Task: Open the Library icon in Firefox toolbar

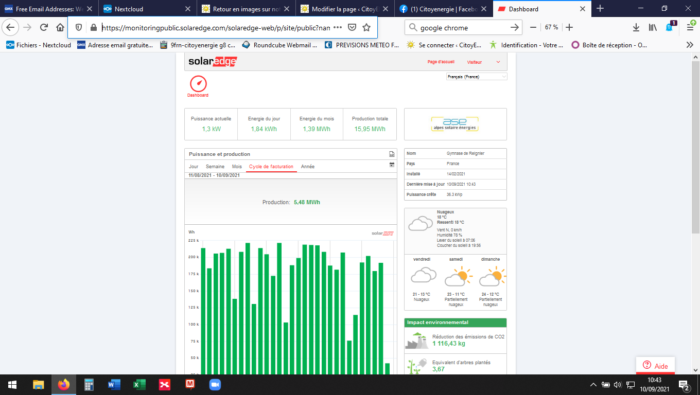Action: click(x=653, y=27)
